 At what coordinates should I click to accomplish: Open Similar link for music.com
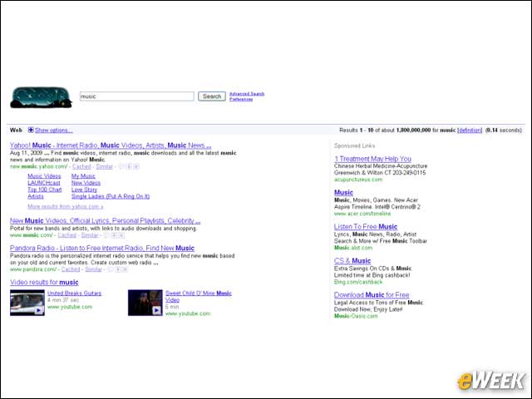coord(90,235)
